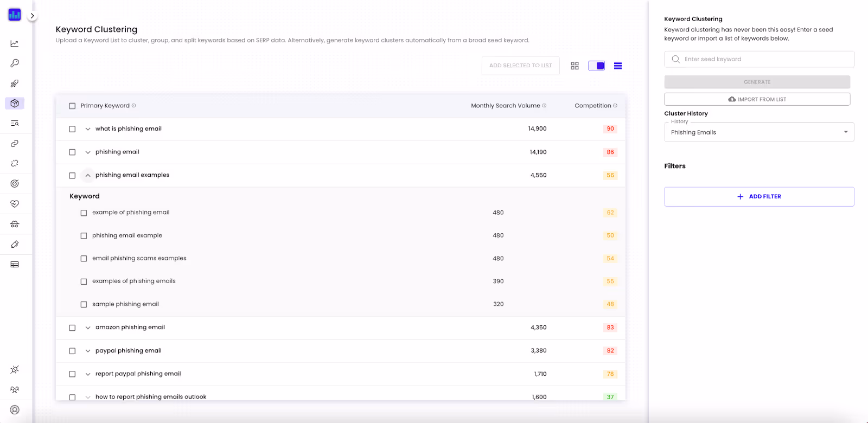Open the line chart analytics icon

pos(15,43)
